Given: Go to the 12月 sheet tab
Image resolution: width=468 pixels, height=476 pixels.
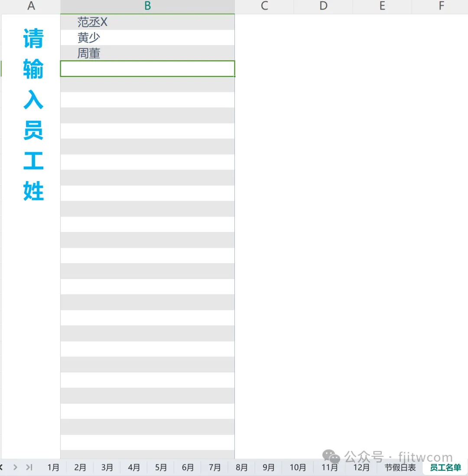Looking at the screenshot, I should [361, 467].
